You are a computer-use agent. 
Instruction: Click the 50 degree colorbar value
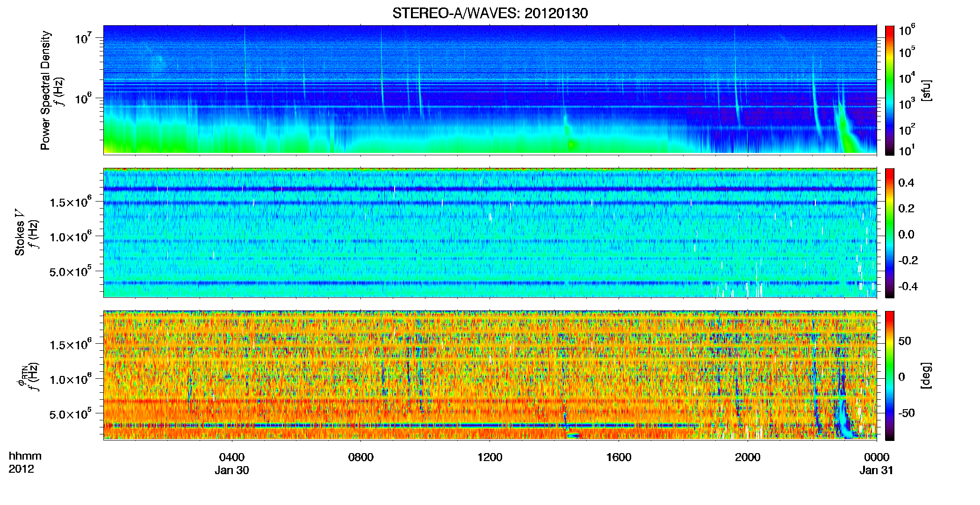pos(905,341)
